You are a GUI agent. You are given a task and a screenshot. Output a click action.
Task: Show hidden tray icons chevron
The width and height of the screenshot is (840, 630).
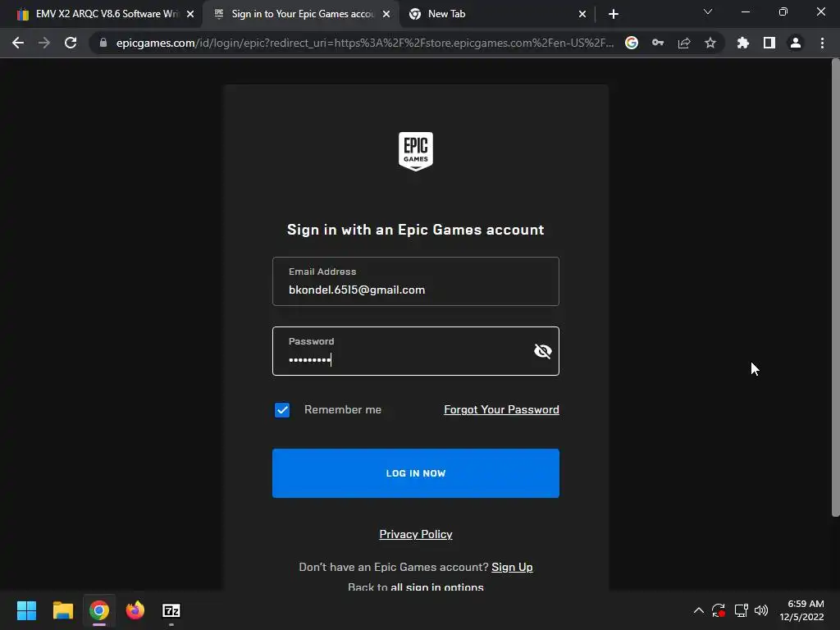pyautogui.click(x=699, y=610)
